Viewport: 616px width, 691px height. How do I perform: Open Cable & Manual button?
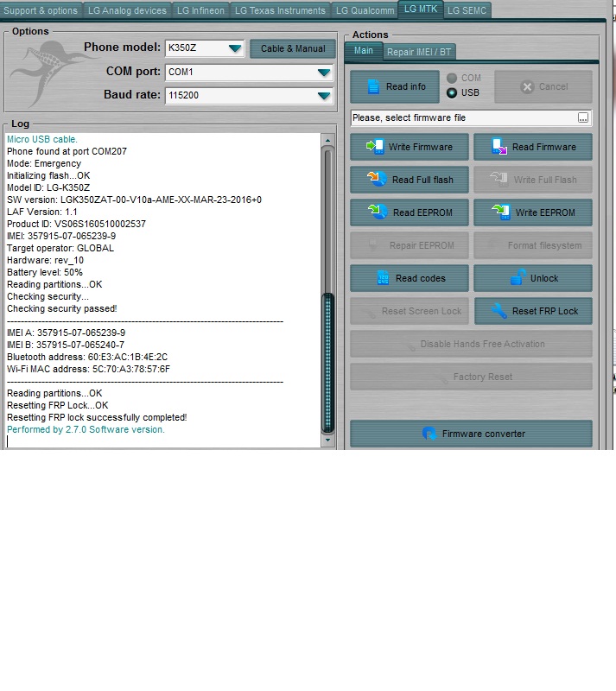tap(293, 48)
